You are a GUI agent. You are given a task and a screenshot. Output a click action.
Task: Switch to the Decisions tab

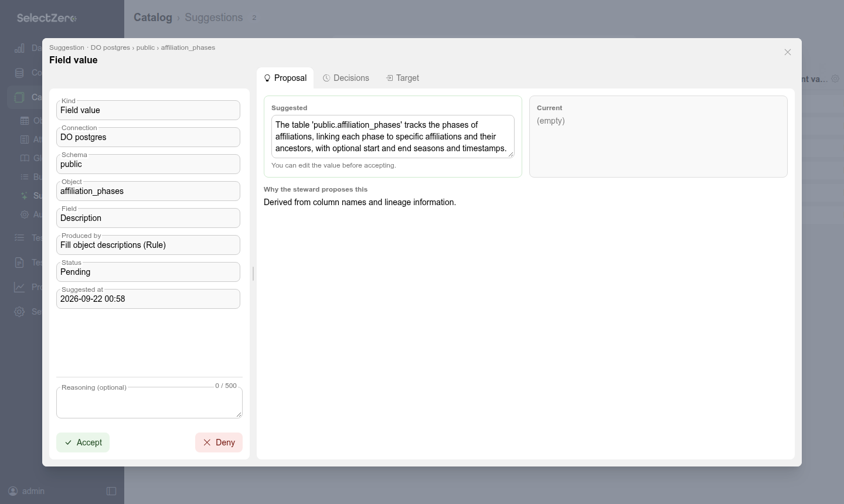click(346, 78)
